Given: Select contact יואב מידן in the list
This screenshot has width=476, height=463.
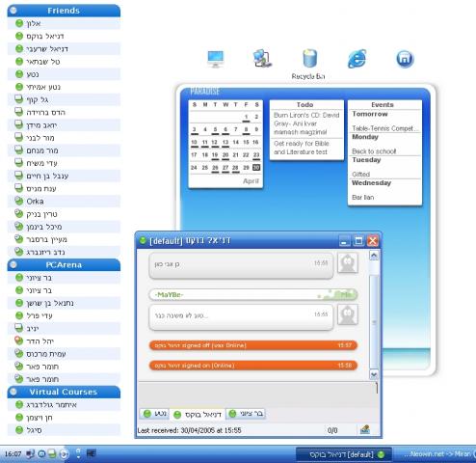Looking at the screenshot, I should coord(64,124).
